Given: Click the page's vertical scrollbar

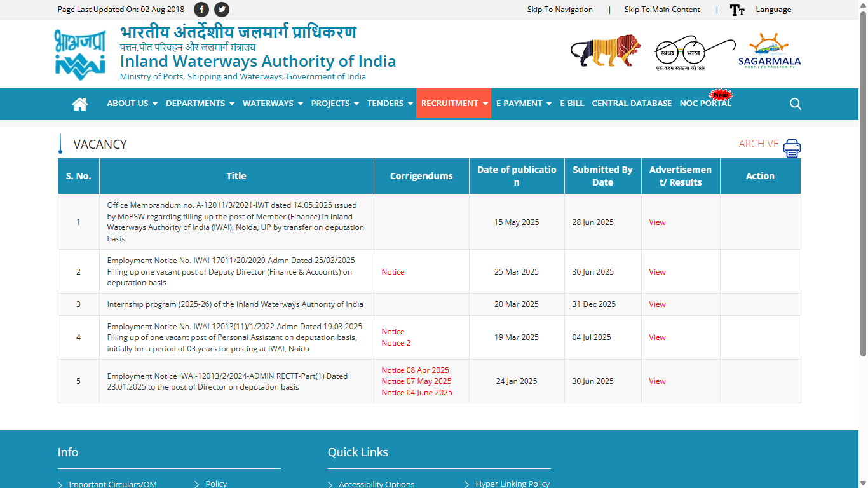Looking at the screenshot, I should [x=863, y=184].
